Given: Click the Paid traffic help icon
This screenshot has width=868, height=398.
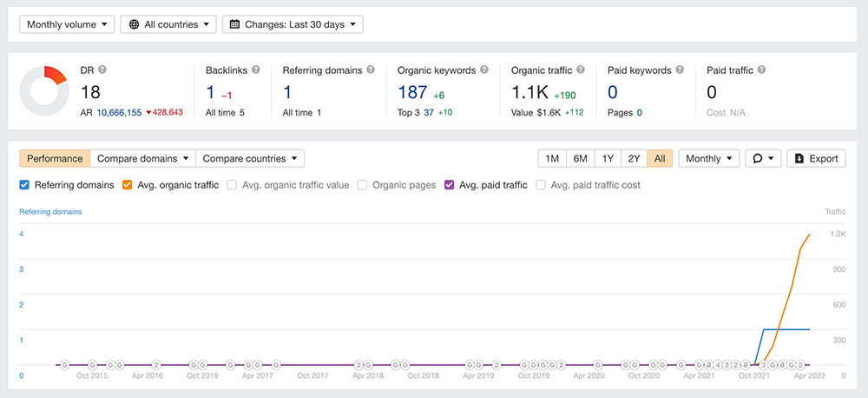Looking at the screenshot, I should 761,70.
